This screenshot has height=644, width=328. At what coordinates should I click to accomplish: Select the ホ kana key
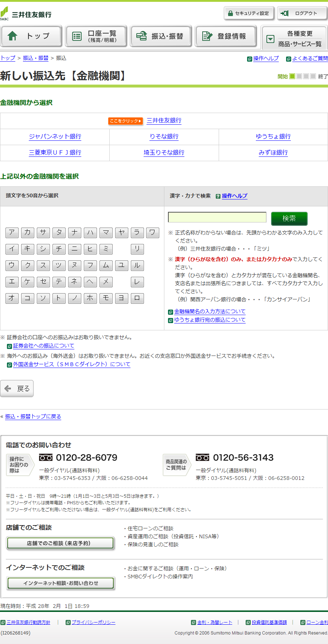pos(90,298)
